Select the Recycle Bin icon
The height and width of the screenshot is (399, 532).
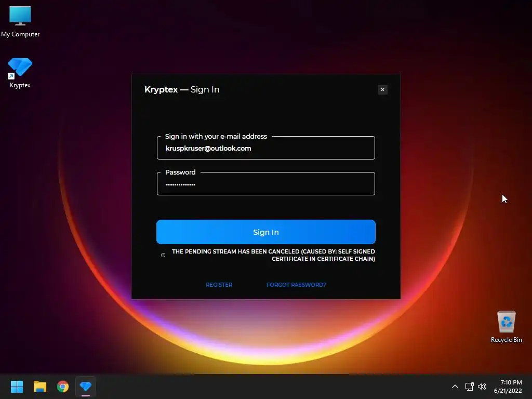[x=506, y=327]
